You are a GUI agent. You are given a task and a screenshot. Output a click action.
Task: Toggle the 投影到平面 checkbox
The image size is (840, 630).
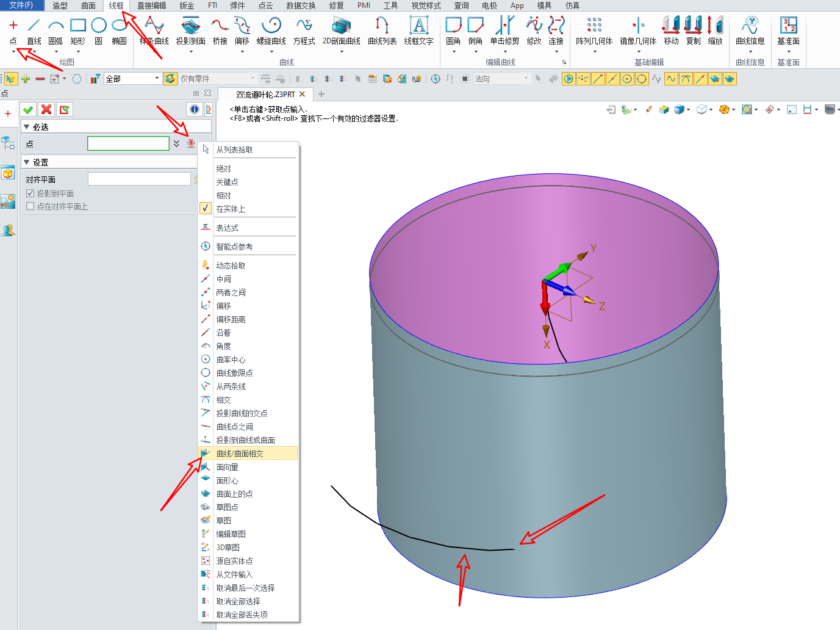pos(31,194)
